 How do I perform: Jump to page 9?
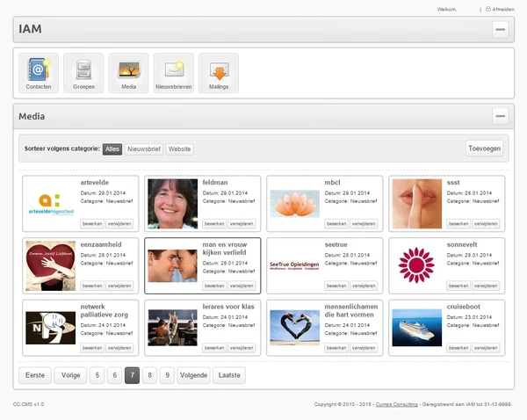167,375
